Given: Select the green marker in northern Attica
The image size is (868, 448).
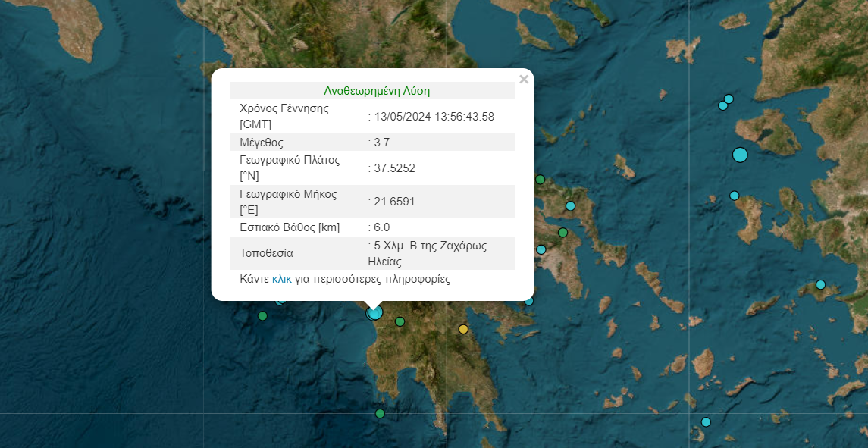Looking at the screenshot, I should (x=562, y=233).
